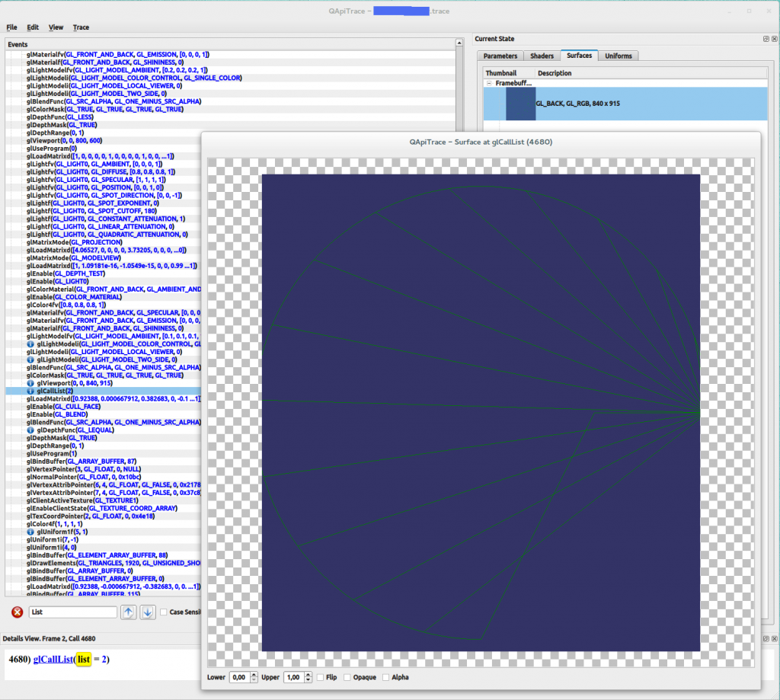The height and width of the screenshot is (700, 780).
Task: Click the info icon next to glViewport(0, 0, 840, 915)
Action: pos(29,383)
